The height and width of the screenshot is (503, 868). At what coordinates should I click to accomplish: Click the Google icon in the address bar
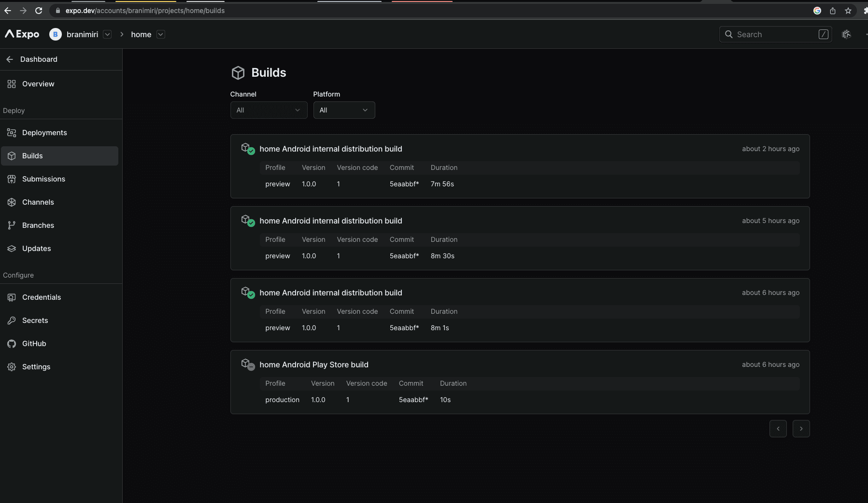[817, 11]
